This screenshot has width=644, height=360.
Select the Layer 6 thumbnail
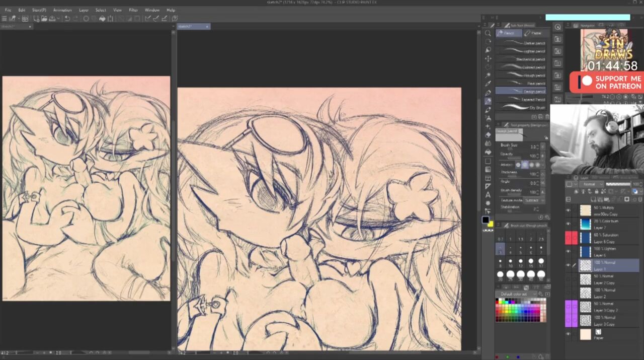click(586, 251)
